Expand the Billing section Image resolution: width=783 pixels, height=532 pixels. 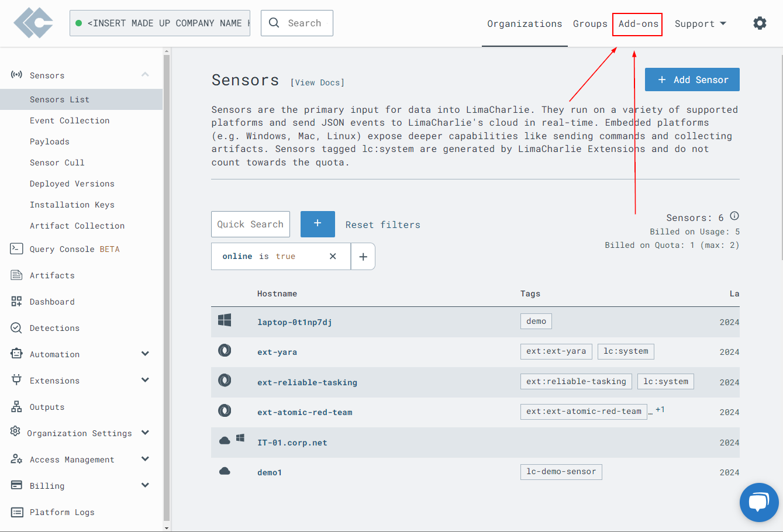coord(145,485)
